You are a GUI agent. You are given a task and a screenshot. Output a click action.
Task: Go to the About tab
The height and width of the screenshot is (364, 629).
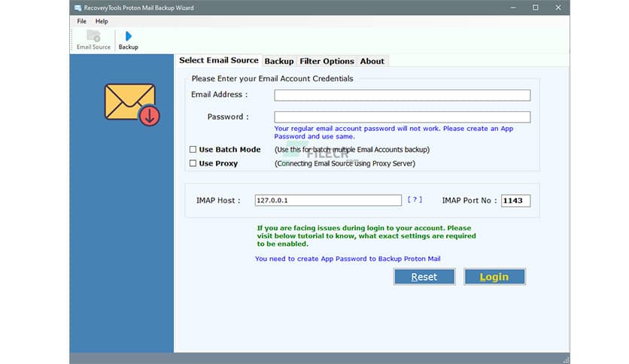tap(372, 62)
